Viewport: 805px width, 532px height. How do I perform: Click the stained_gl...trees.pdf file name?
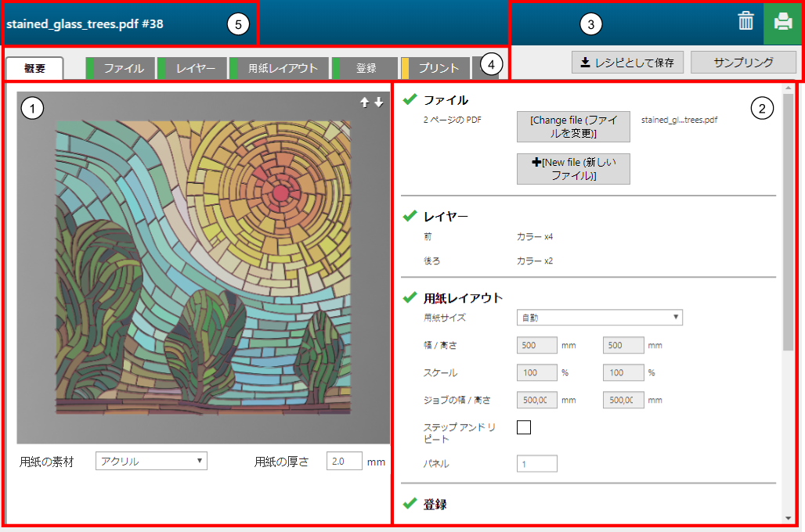[679, 120]
